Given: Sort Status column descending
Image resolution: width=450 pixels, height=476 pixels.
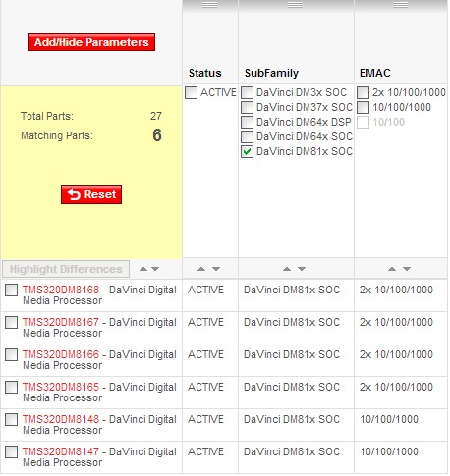Looking at the screenshot, I should pyautogui.click(x=216, y=269).
